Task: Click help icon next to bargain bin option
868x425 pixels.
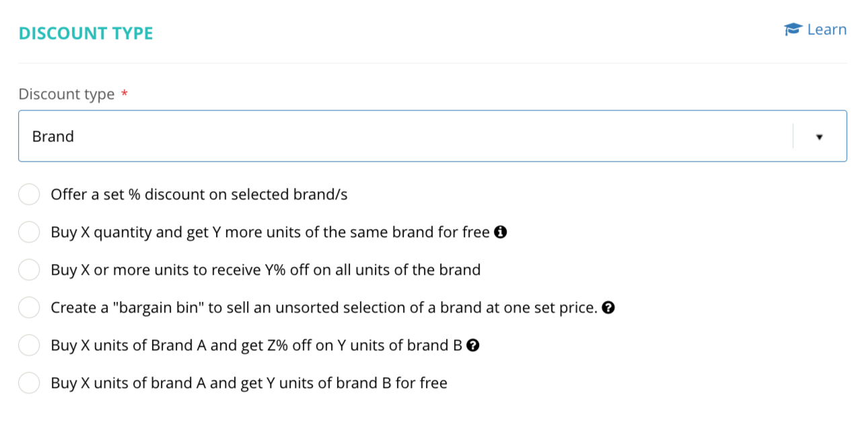Action: click(608, 308)
